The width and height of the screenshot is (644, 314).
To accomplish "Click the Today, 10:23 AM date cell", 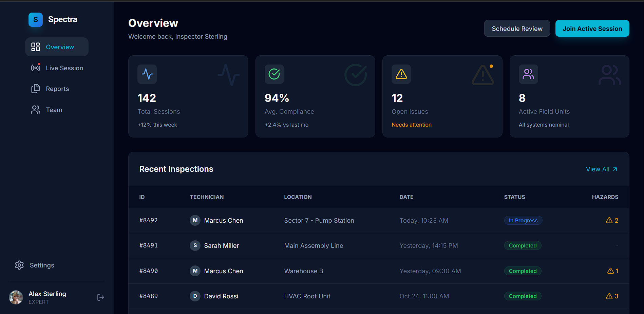I will [x=424, y=220].
